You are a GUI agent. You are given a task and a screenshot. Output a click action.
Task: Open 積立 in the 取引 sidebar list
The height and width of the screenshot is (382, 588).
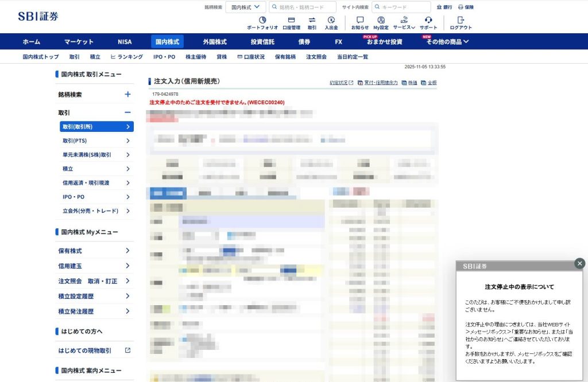click(96, 169)
